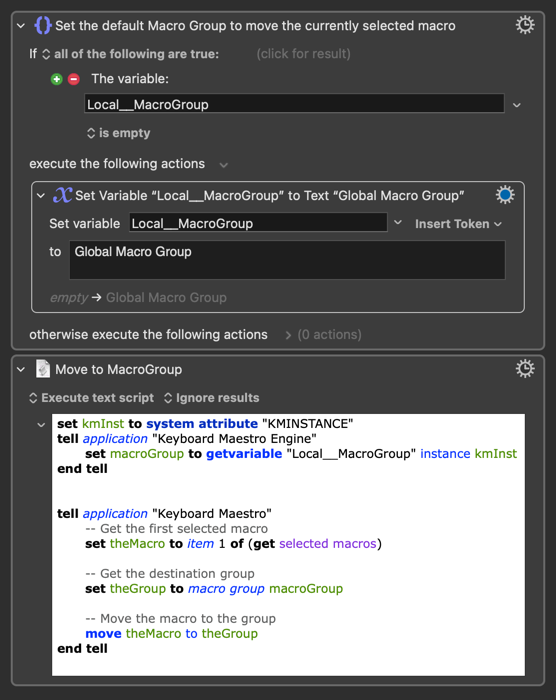
Task: Click the 'The variable:' condition label
Action: coord(130,79)
